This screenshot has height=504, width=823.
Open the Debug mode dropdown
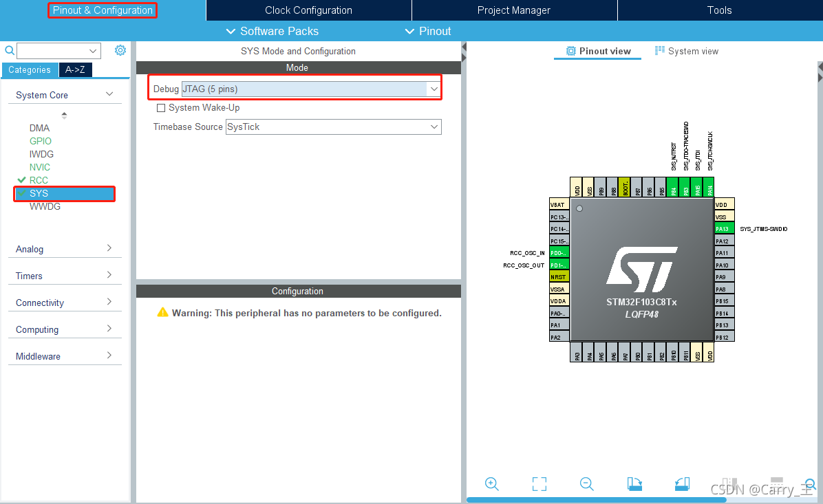434,89
